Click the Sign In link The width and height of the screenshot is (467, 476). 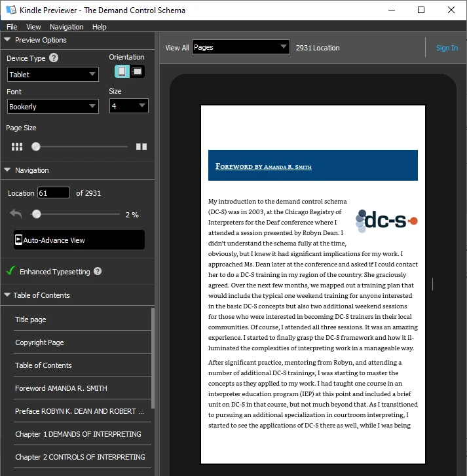point(447,48)
